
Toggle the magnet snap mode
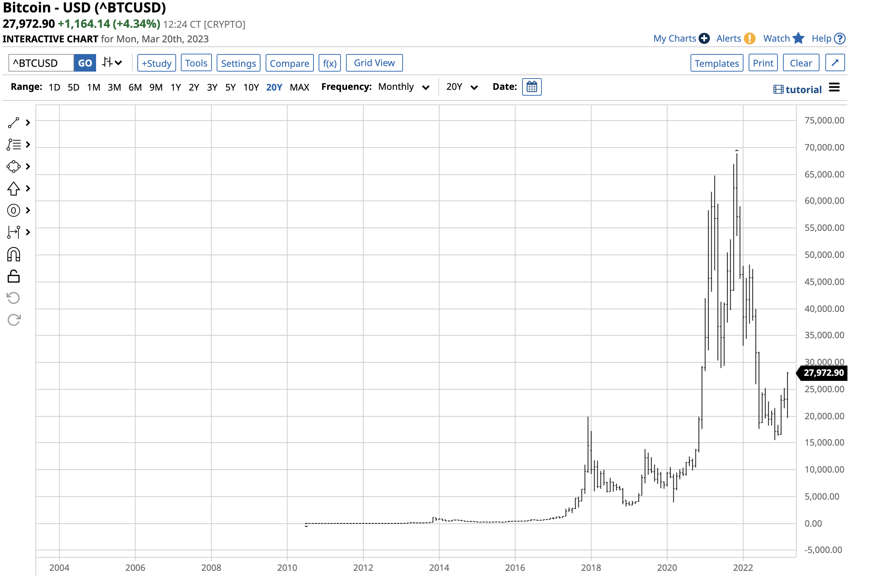(x=14, y=255)
